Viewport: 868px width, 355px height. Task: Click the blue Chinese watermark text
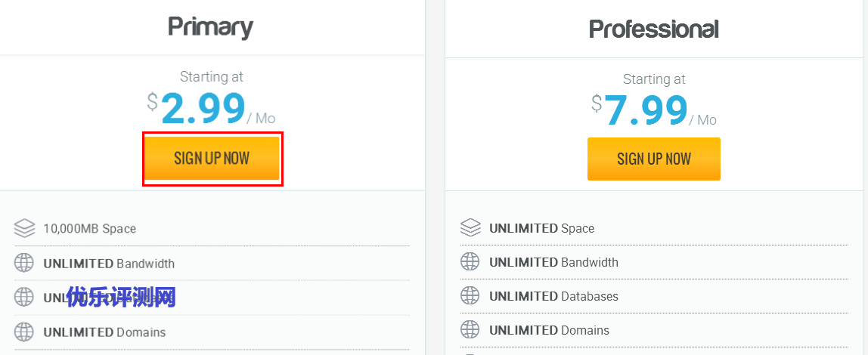point(121,297)
